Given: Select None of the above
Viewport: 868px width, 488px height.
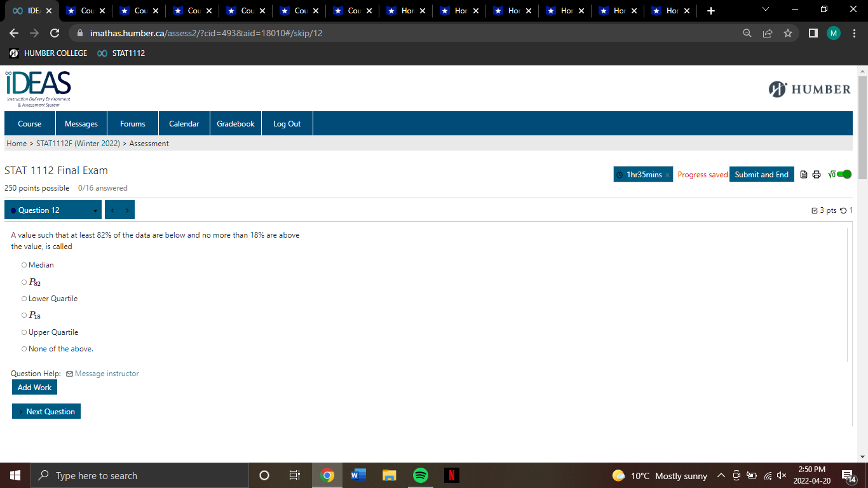Looking at the screenshot, I should click(24, 348).
